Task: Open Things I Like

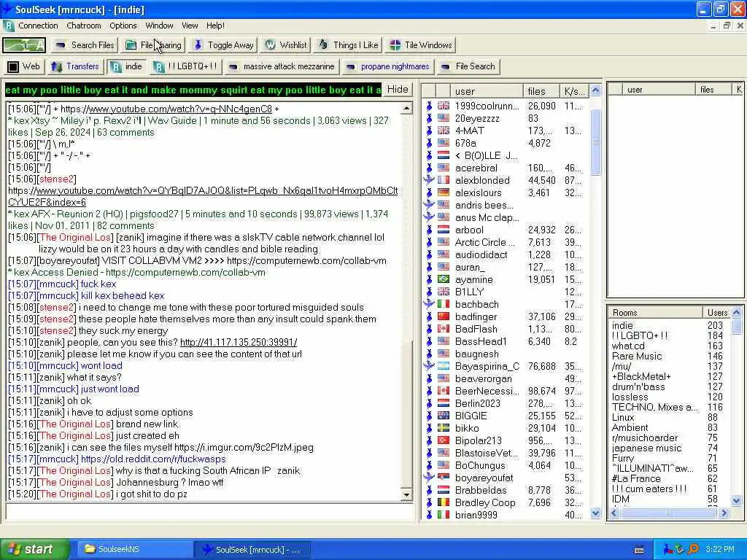Action: 348,45
